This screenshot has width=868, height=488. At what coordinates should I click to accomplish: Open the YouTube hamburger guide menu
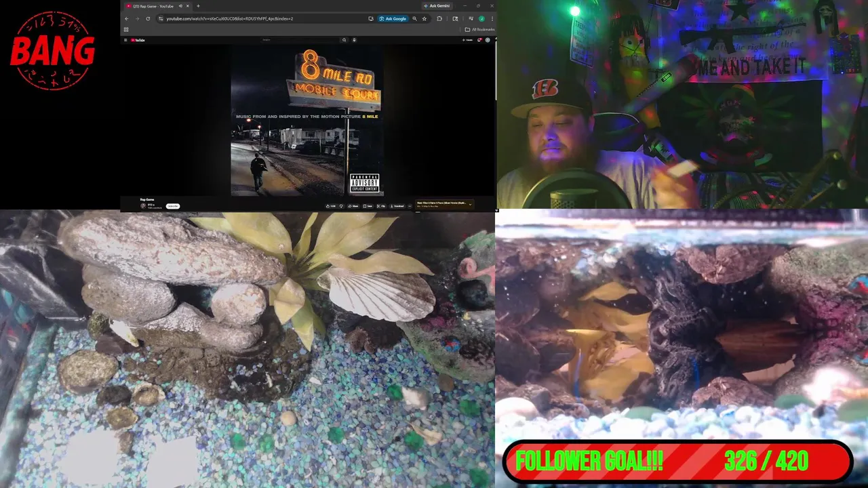(125, 40)
